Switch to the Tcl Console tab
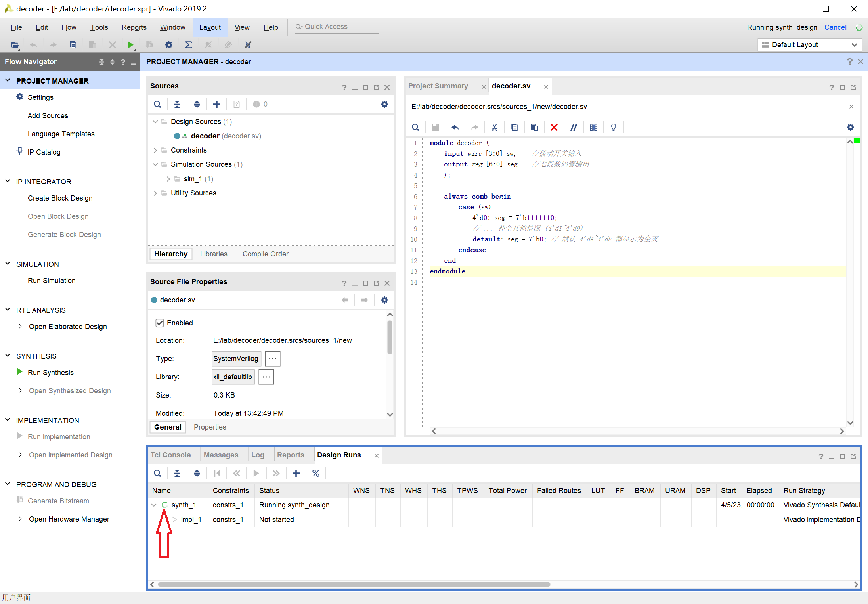868x604 pixels. point(170,455)
